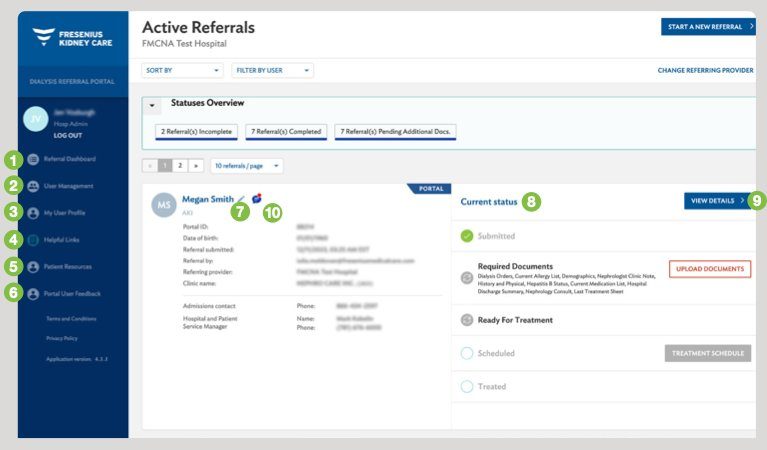Image resolution: width=767 pixels, height=450 pixels.
Task: Open the Megan Smith patient name link
Action: pos(208,199)
